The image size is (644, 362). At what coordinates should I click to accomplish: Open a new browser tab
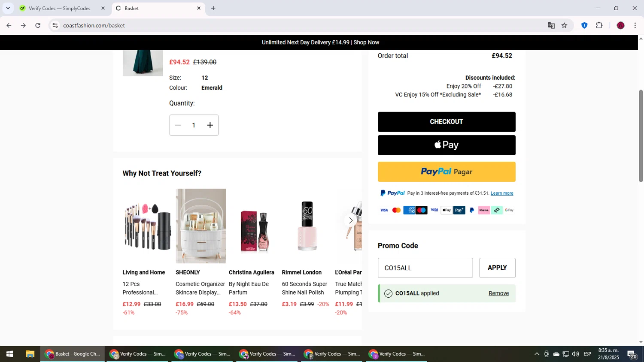213,8
